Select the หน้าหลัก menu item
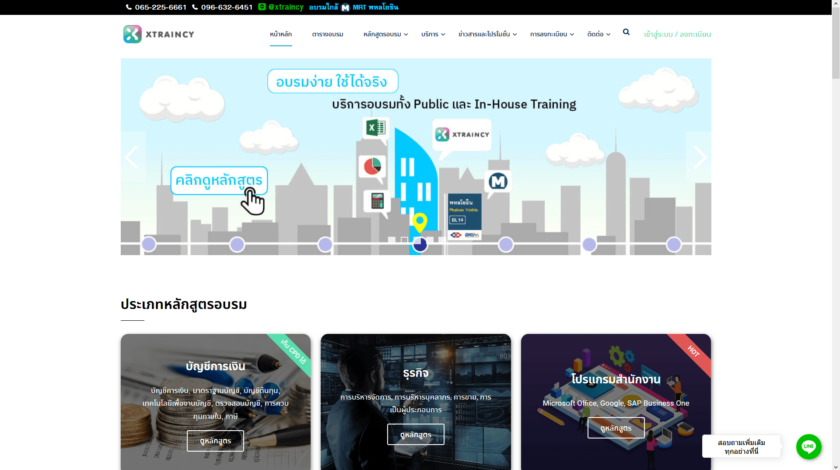The height and width of the screenshot is (470, 840). [281, 34]
